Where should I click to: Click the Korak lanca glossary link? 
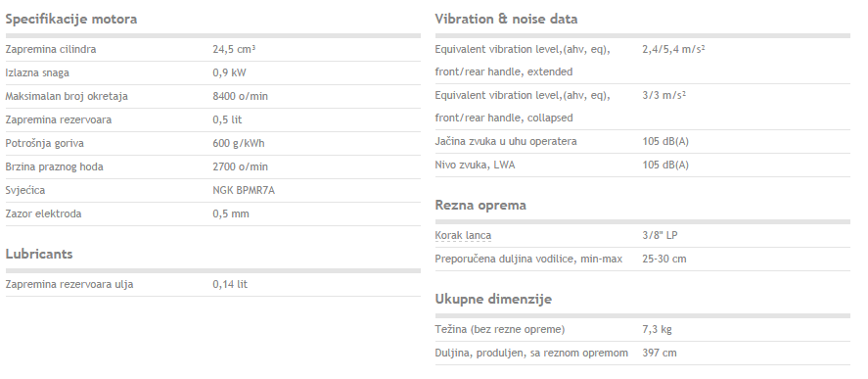(463, 235)
